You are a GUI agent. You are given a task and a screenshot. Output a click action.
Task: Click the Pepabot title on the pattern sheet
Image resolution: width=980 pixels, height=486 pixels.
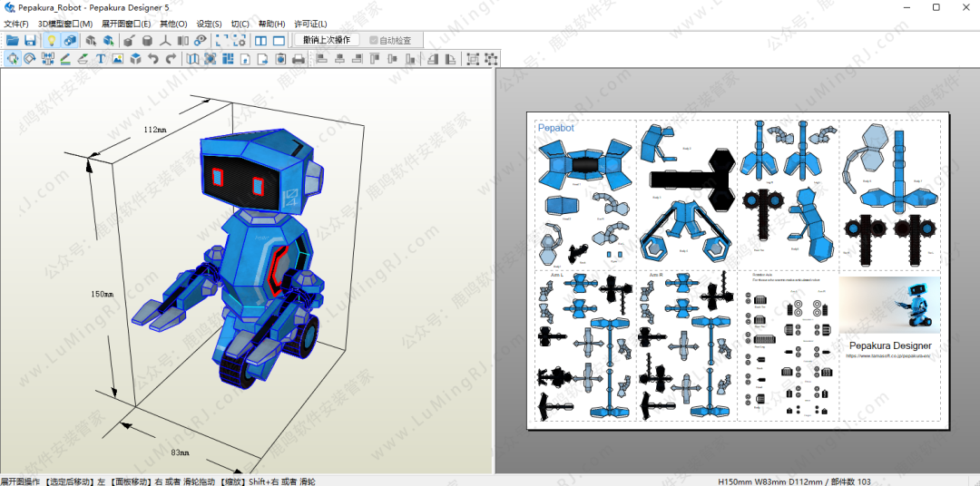tap(555, 128)
